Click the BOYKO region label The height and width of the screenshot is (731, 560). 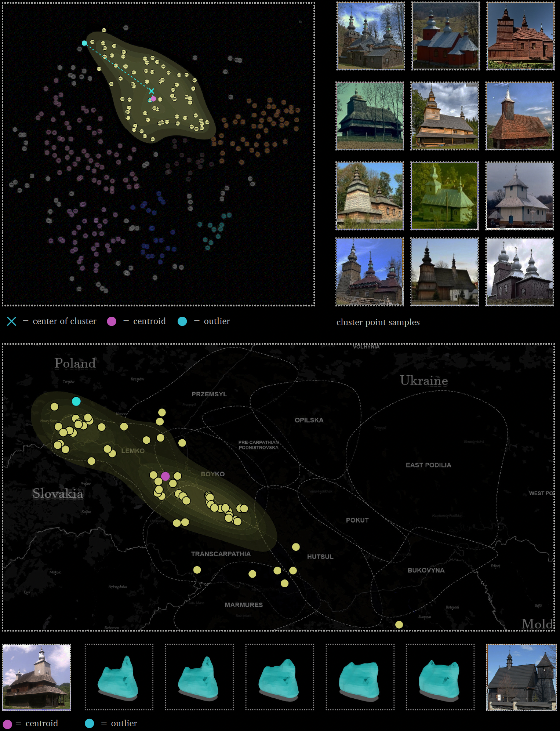[x=212, y=474]
